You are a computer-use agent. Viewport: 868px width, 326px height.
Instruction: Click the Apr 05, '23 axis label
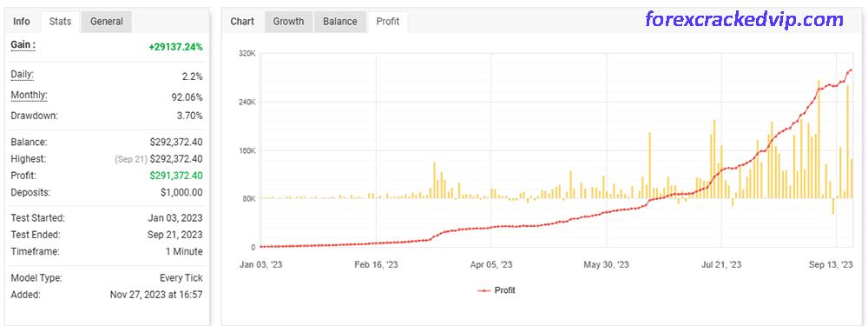tap(491, 265)
